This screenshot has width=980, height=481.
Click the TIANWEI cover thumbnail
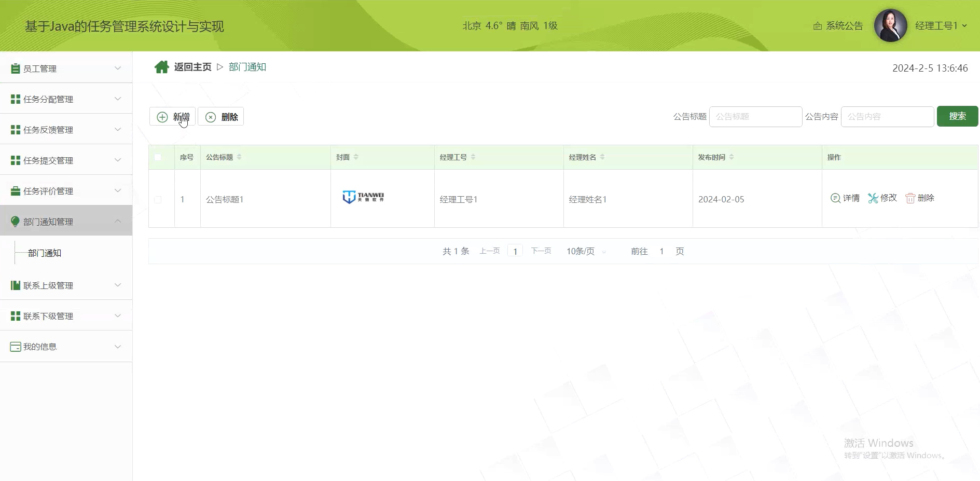[363, 197]
